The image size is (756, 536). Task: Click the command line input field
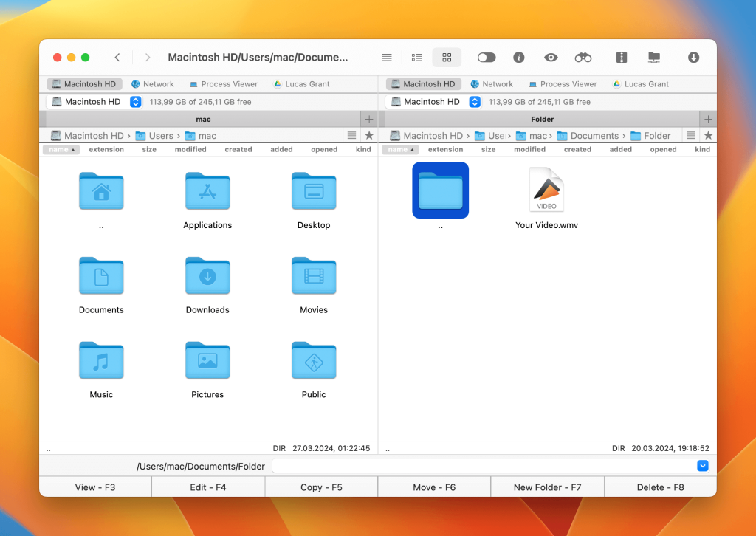pyautogui.click(x=484, y=466)
